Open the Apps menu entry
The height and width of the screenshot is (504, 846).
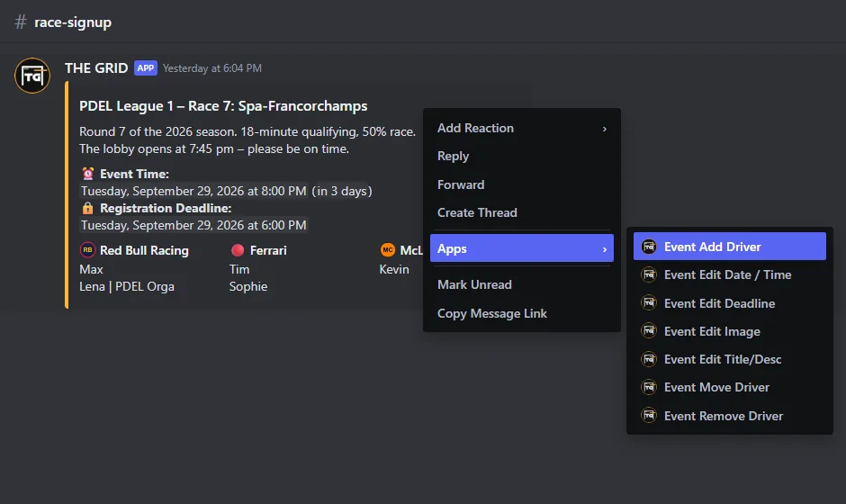pyautogui.click(x=522, y=248)
